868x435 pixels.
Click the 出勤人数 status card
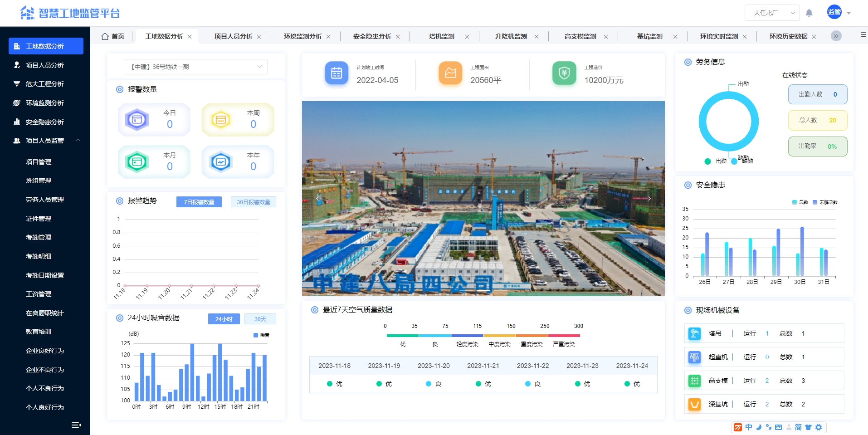(x=818, y=94)
